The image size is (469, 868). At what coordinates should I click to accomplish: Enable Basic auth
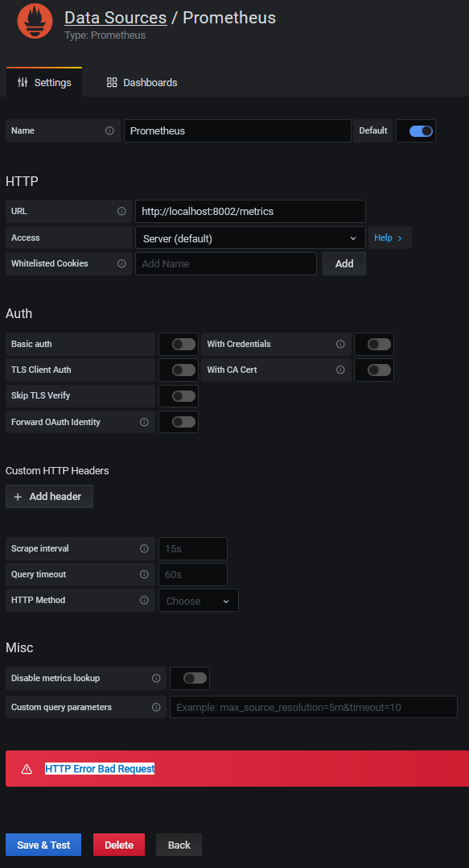178,344
